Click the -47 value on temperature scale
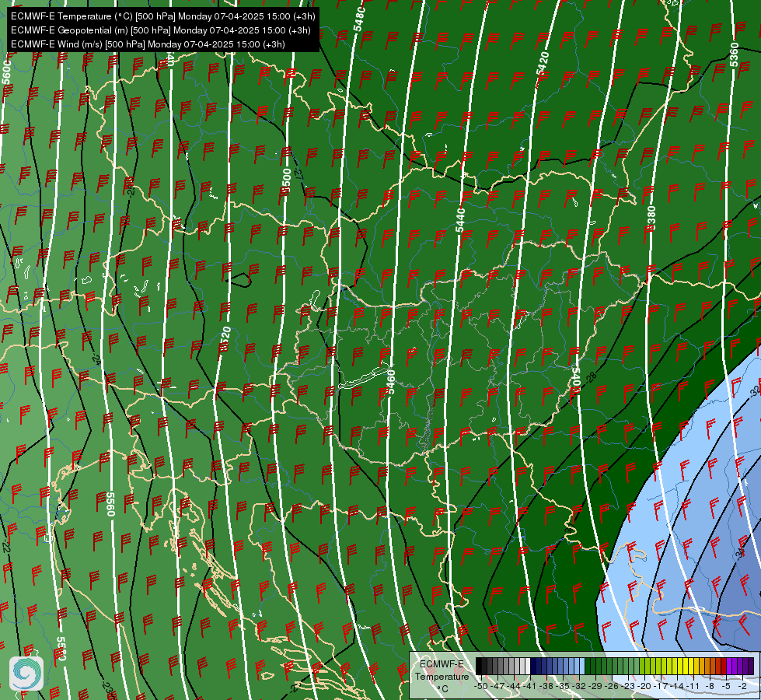Viewport: 761px width, 700px height. coord(497,686)
